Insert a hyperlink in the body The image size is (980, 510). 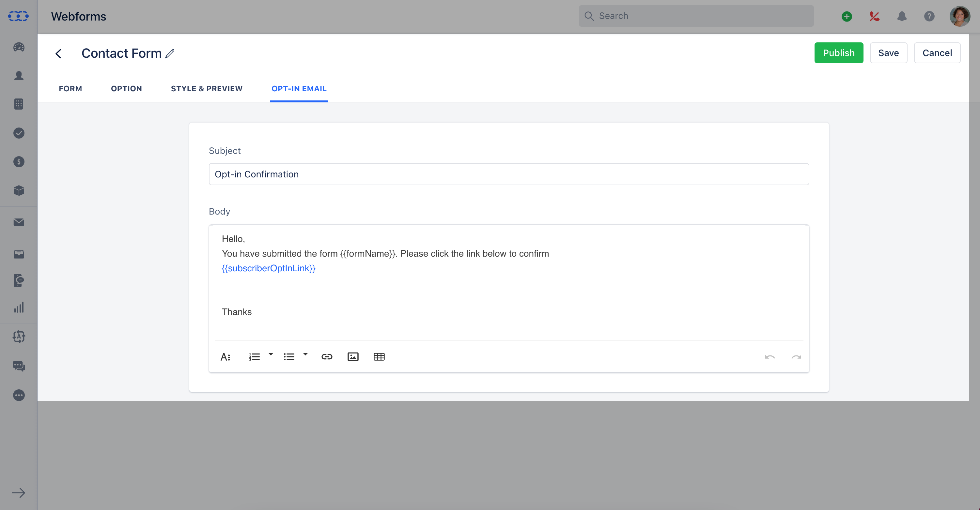(x=327, y=357)
